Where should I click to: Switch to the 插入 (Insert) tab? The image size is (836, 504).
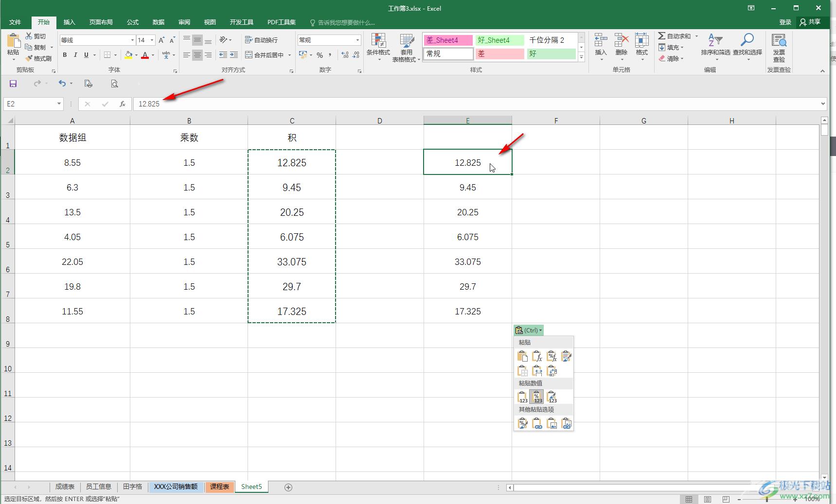(x=70, y=22)
